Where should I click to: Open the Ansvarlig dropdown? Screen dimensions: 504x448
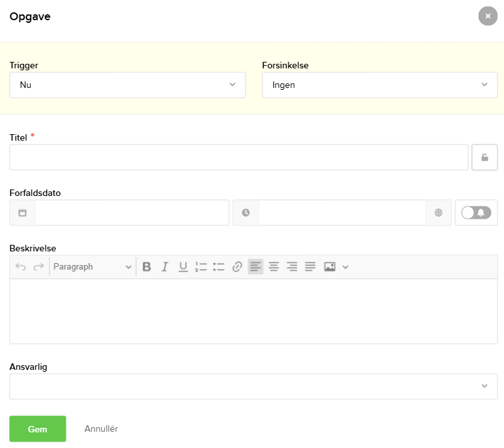coord(253,386)
